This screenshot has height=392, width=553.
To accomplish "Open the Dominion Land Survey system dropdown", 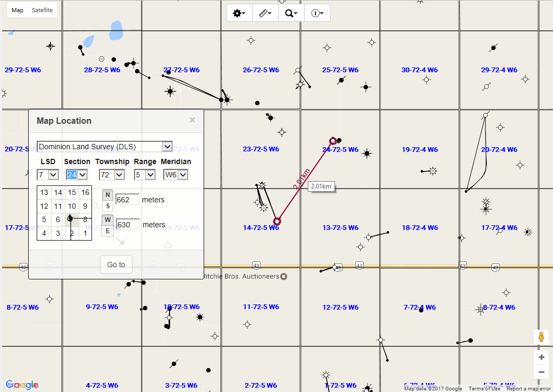I will 104,147.
